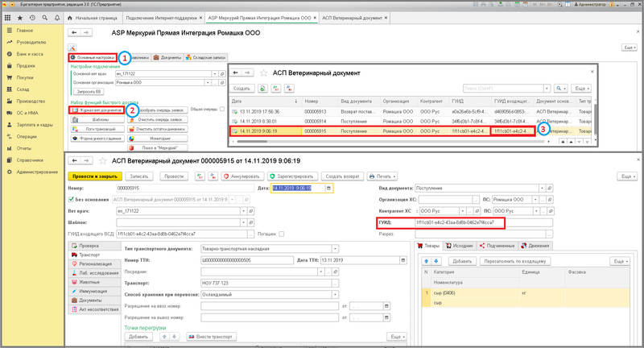
Task: Open global search magnifier icon
Action: coord(44,18)
